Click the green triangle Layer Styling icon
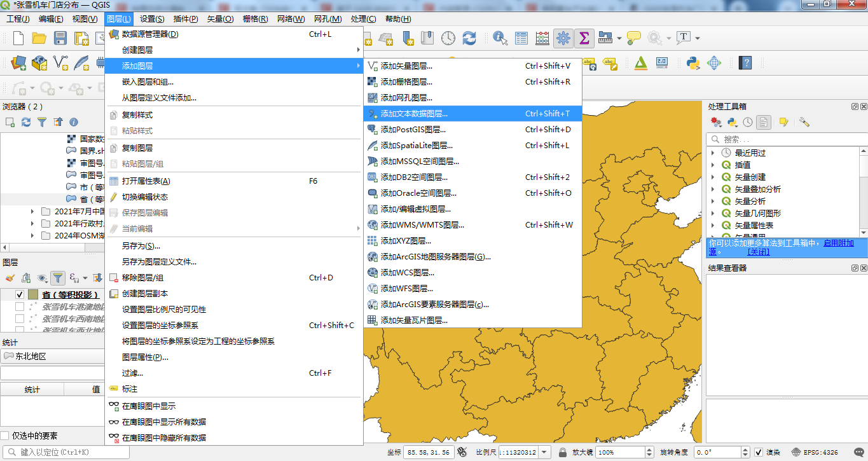This screenshot has width=868, height=461. point(640,63)
